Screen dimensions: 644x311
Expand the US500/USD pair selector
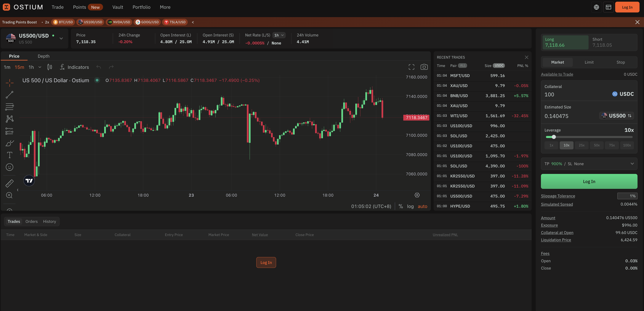61,39
